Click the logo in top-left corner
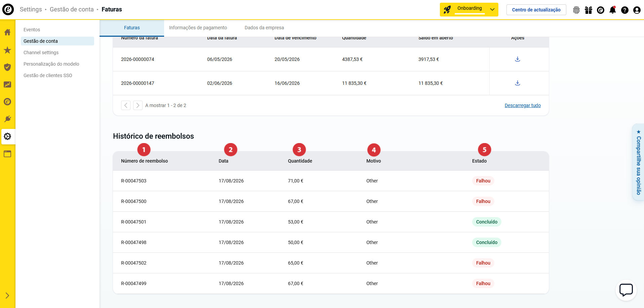644x308 pixels. pos(8,9)
